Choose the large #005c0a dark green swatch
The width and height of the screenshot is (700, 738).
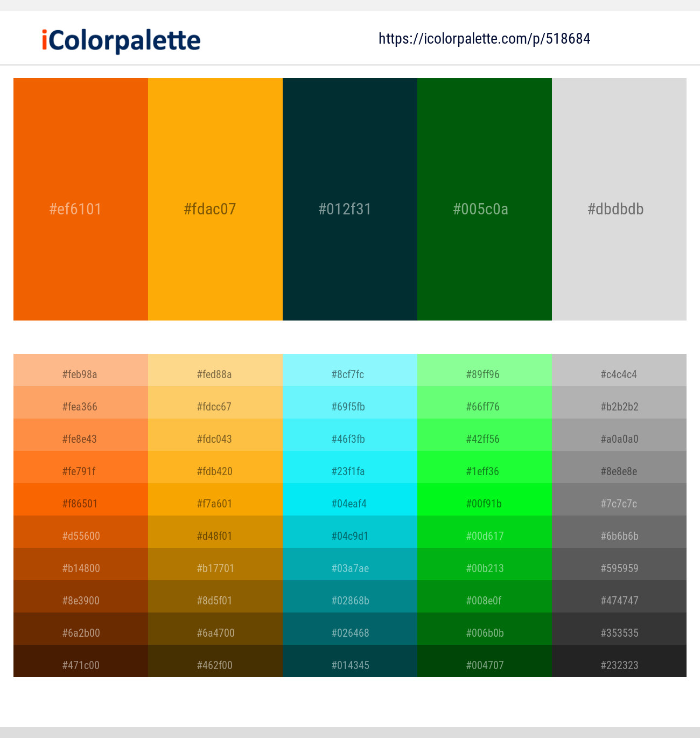(x=485, y=199)
